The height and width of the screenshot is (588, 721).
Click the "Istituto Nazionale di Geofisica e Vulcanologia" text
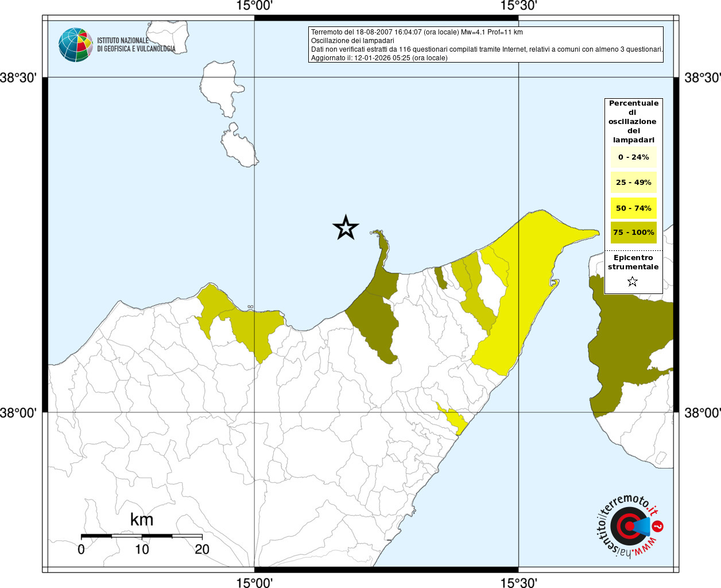pyautogui.click(x=136, y=45)
